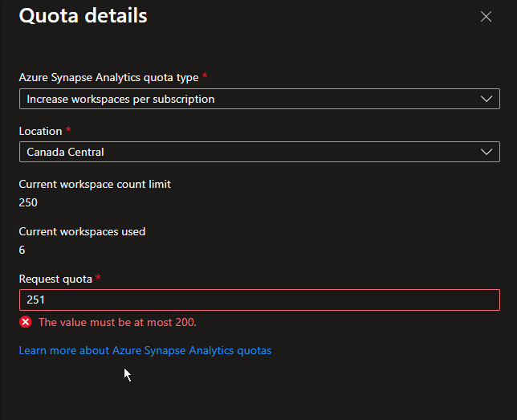
Task: Click the Request quota field label
Action: pos(55,279)
